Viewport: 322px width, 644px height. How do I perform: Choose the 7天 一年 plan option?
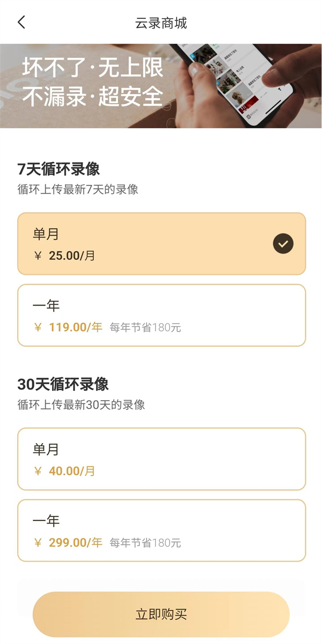point(161,315)
